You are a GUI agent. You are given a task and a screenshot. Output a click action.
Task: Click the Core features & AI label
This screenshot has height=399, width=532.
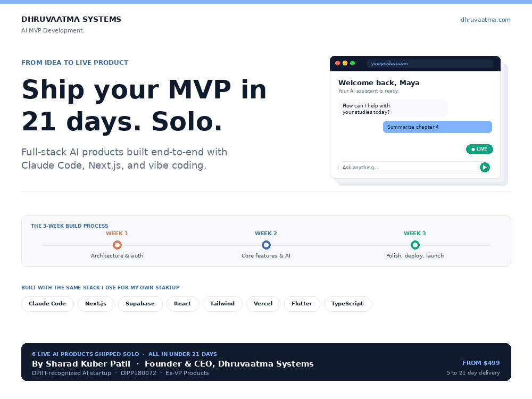pyautogui.click(x=266, y=256)
